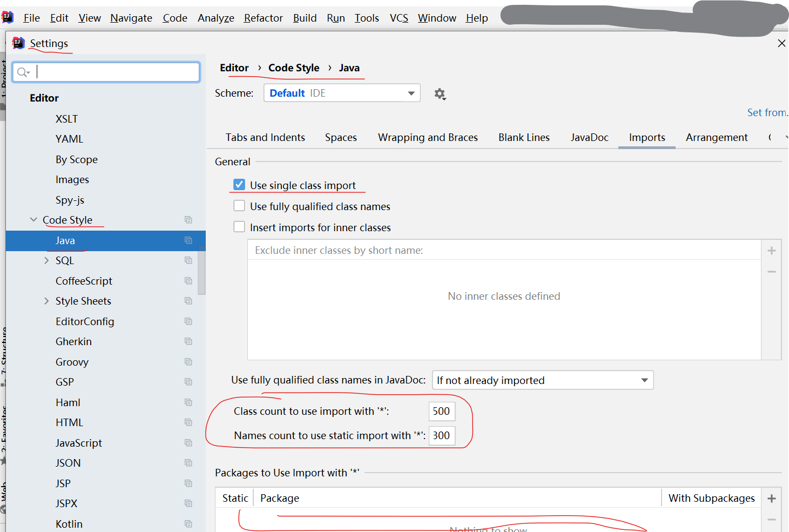Click the copy icon in the Java row
This screenshot has height=532, width=789.
[x=188, y=240]
